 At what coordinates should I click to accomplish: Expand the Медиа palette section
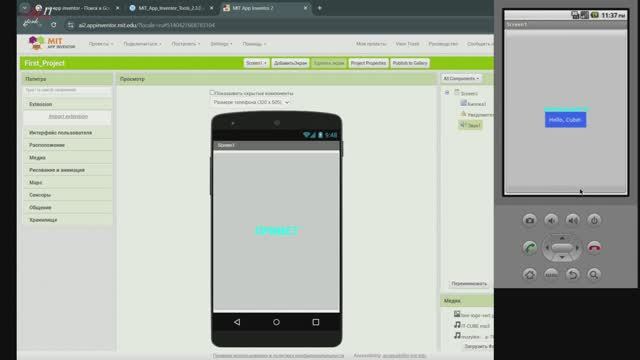point(68,158)
